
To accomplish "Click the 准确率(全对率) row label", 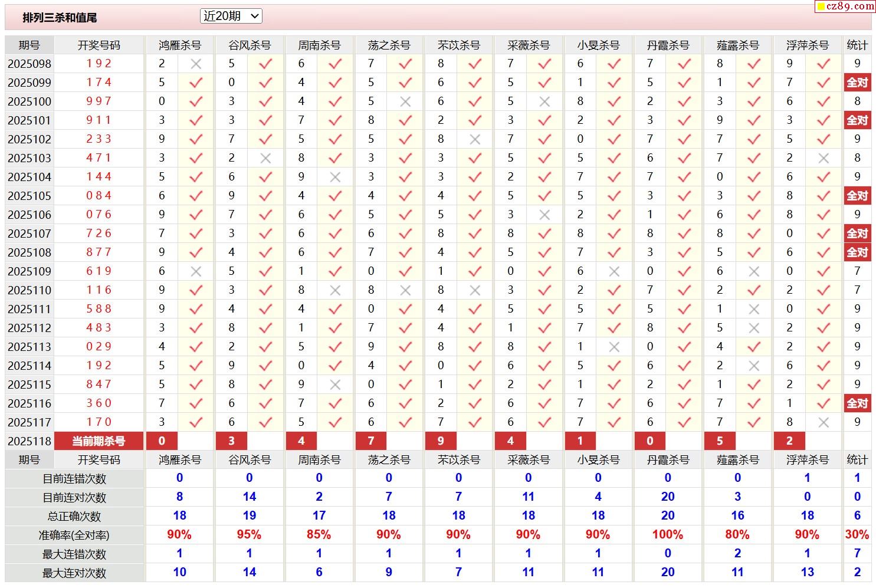I will pos(74,536).
